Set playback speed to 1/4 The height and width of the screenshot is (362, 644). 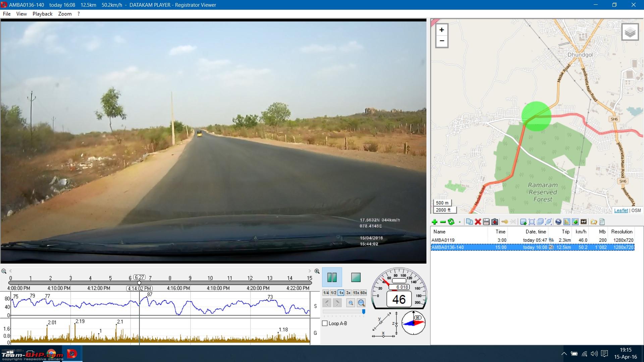tap(326, 293)
